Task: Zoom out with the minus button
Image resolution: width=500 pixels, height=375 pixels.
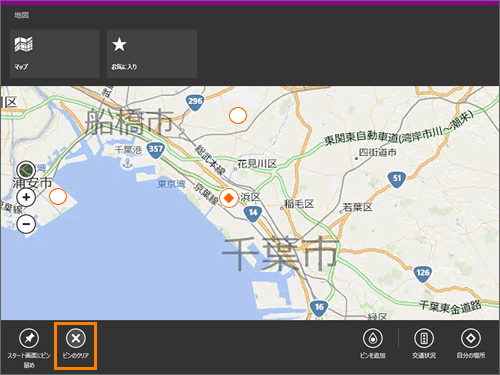Action: coord(26,224)
